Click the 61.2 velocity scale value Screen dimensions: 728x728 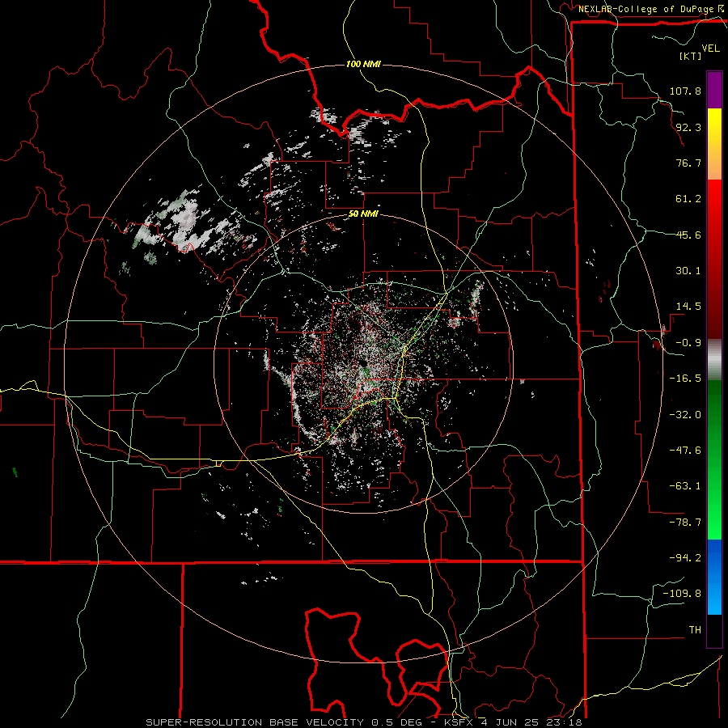point(688,199)
